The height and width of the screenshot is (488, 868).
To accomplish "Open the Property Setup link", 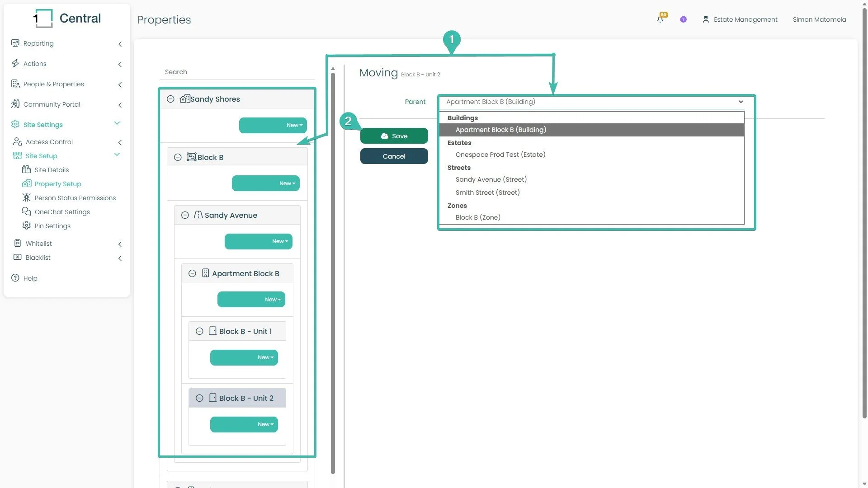I will point(58,184).
